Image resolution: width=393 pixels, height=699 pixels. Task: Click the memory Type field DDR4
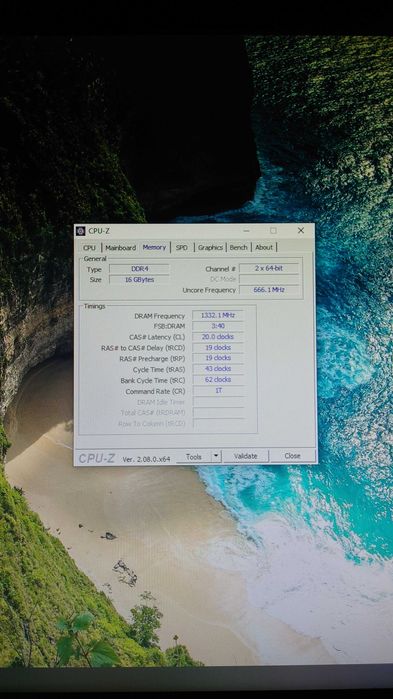139,269
